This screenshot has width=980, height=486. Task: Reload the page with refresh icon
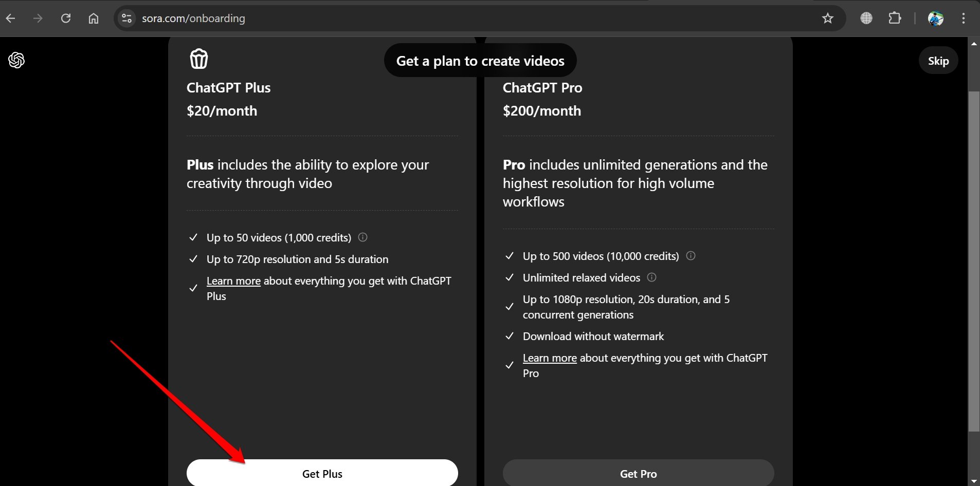(66, 18)
